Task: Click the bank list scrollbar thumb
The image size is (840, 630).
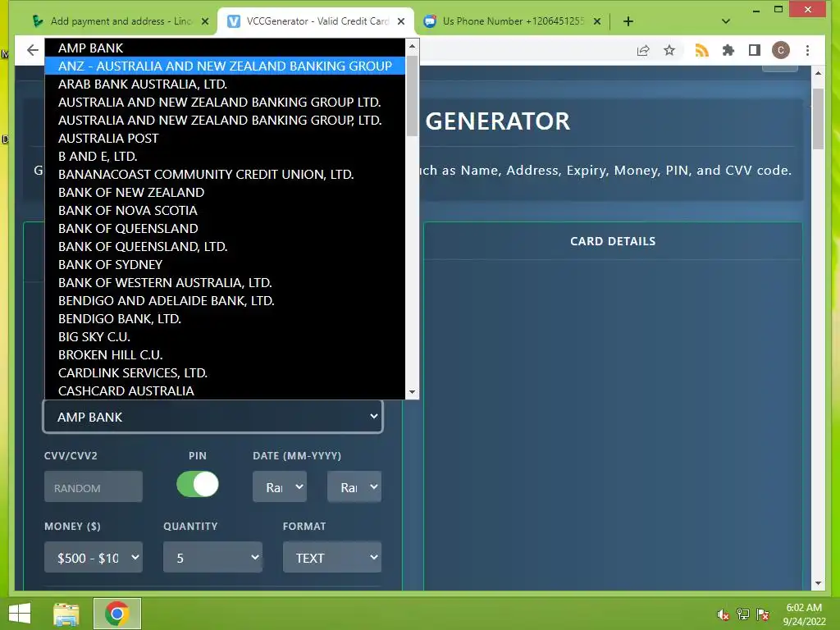Action: [x=412, y=95]
